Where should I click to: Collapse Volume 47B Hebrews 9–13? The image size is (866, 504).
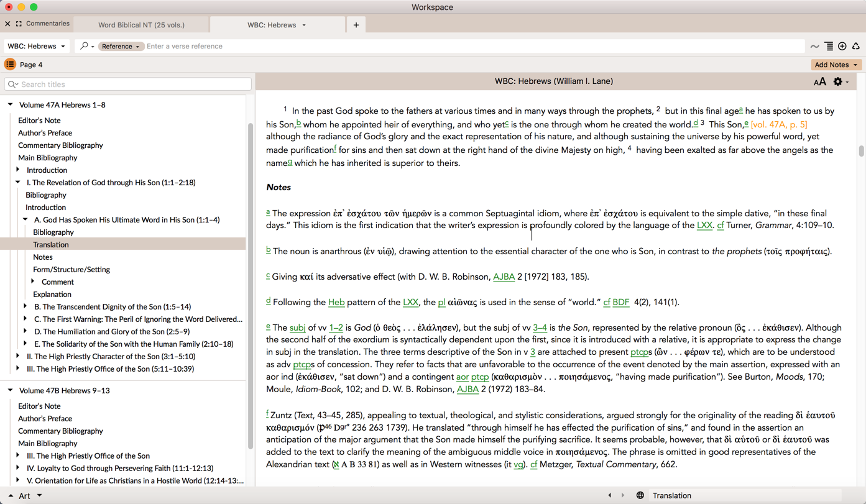(10, 390)
